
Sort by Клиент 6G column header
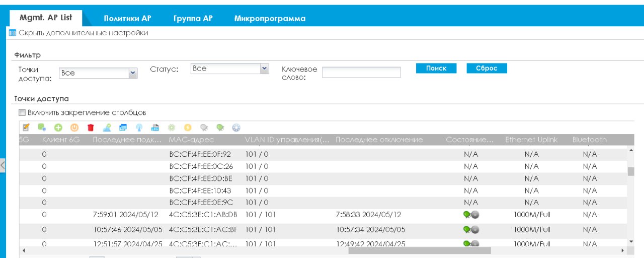(x=61, y=140)
